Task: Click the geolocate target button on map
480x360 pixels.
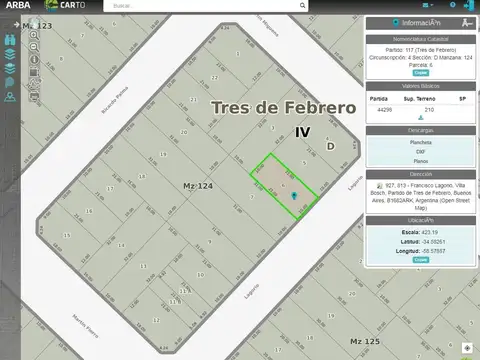Action: [x=467, y=348]
